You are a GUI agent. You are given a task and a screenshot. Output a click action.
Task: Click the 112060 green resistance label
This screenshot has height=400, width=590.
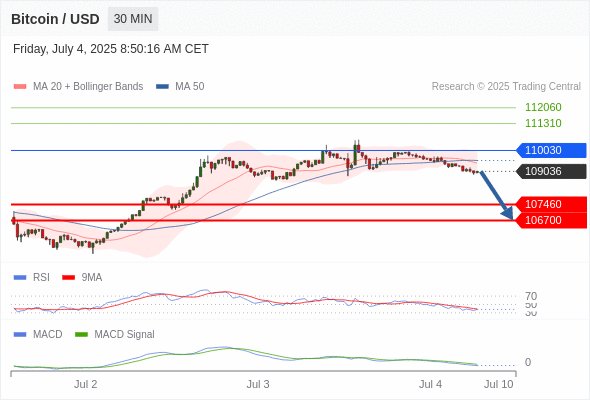coord(543,107)
